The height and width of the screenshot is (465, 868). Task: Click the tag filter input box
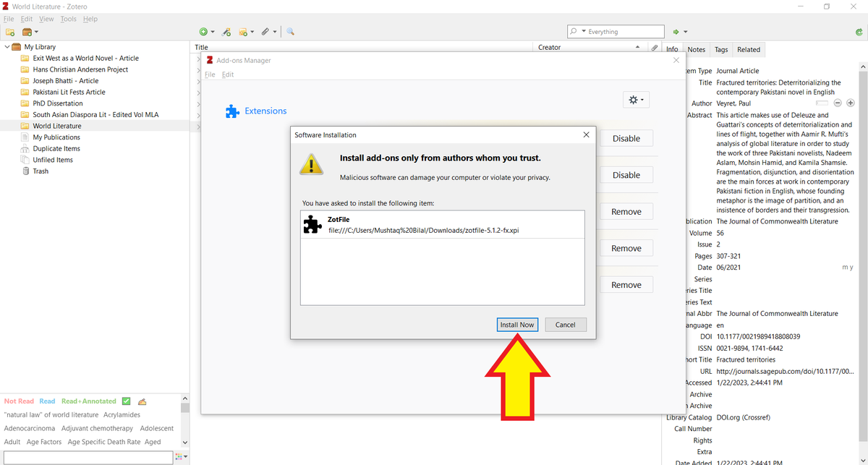[87, 457]
